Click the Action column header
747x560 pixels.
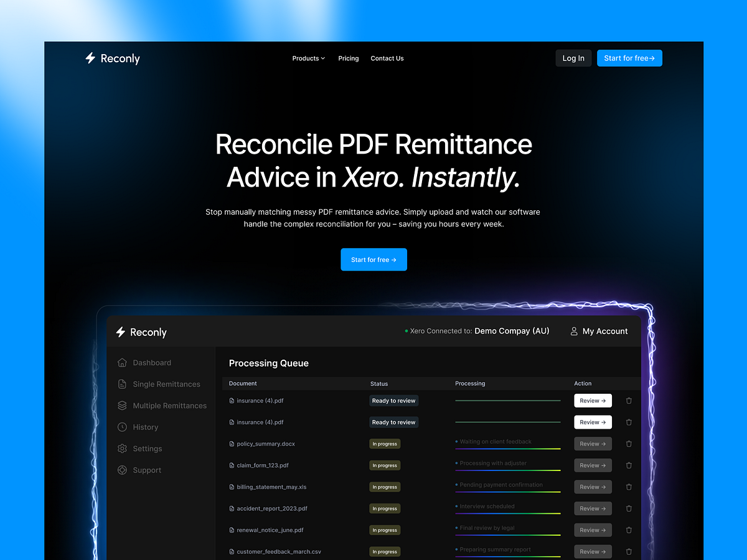click(583, 383)
